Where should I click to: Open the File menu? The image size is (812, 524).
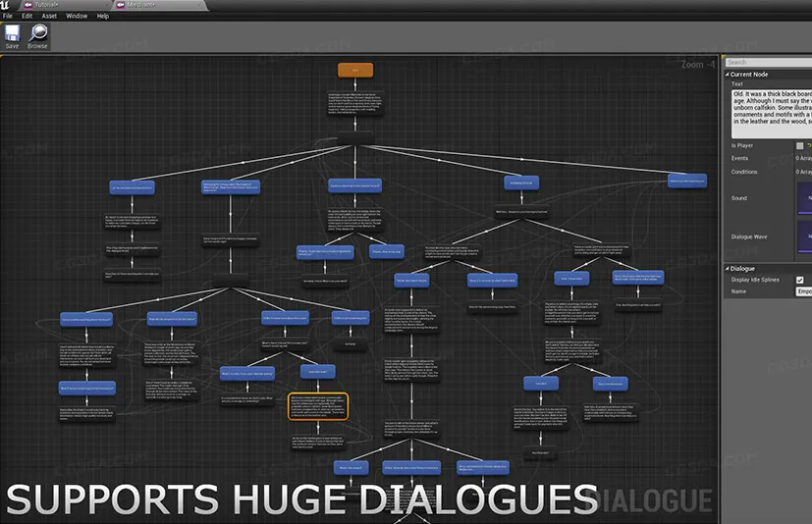pos(8,16)
